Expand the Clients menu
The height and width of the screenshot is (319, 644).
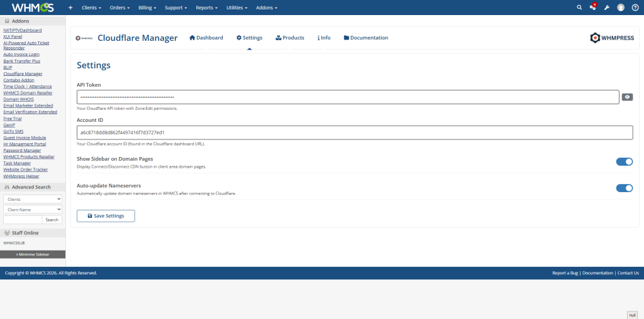click(x=91, y=8)
